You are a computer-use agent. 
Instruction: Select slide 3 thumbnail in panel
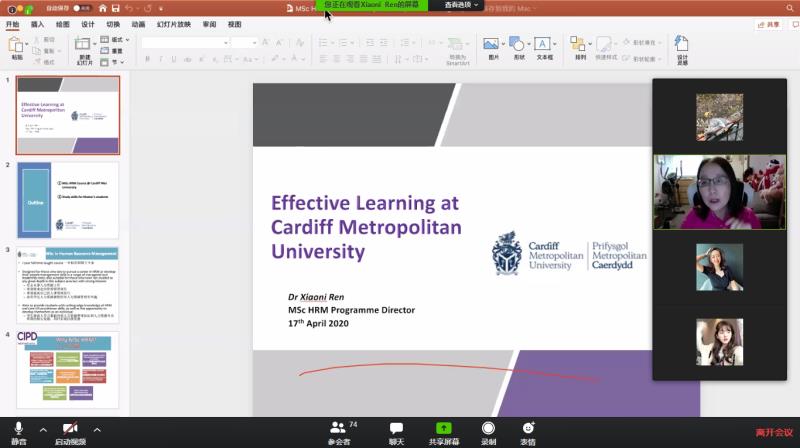[x=68, y=285]
